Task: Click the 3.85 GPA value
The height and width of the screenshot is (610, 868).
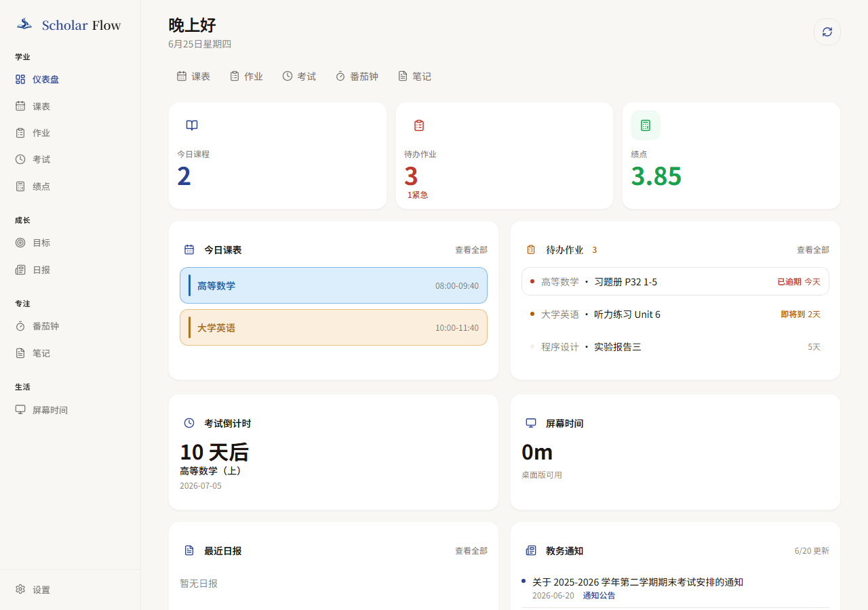Action: tap(656, 176)
